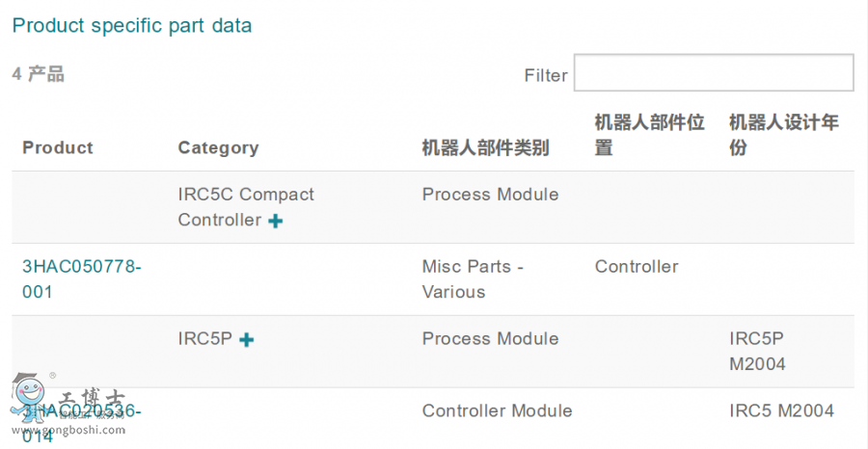868x449 pixels.
Task: Select the IRC5P category text
Action: point(204,338)
